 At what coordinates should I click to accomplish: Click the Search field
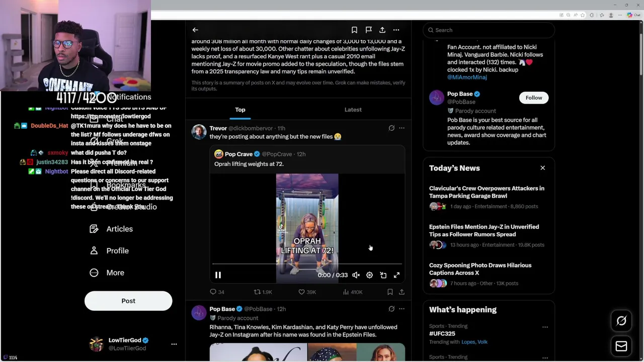pos(489,30)
